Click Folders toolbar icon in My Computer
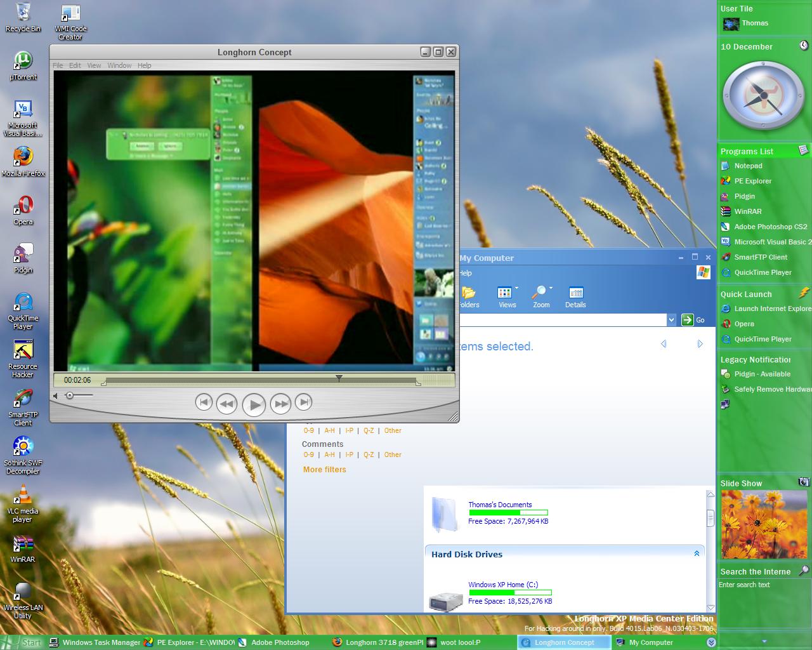This screenshot has width=812, height=650. click(469, 297)
